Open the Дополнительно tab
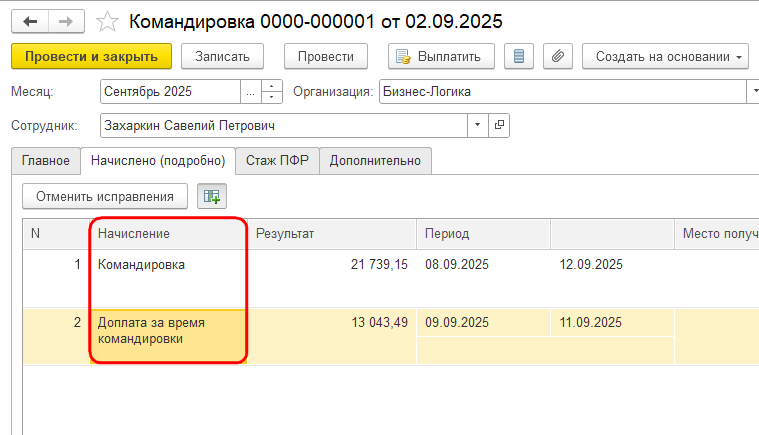 tap(375, 161)
